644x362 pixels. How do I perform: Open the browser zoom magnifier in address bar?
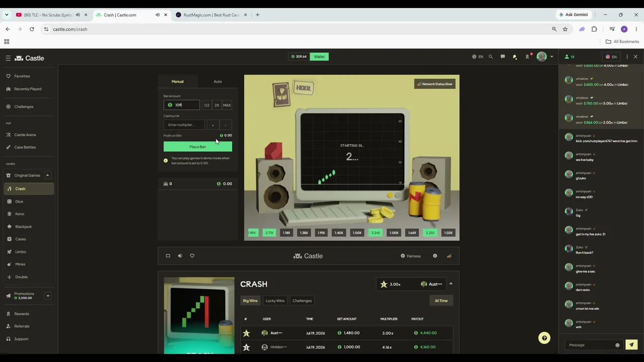pyautogui.click(x=554, y=29)
